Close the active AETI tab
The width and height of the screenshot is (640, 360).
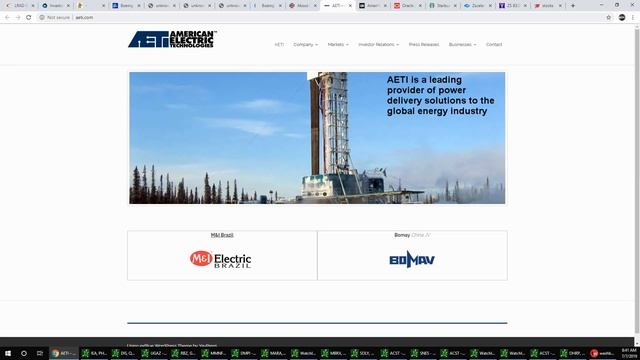(x=350, y=6)
